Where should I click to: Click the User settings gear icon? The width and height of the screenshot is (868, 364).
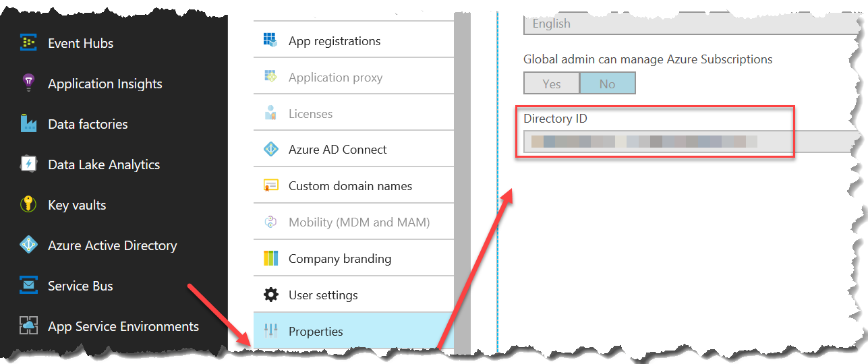[270, 295]
